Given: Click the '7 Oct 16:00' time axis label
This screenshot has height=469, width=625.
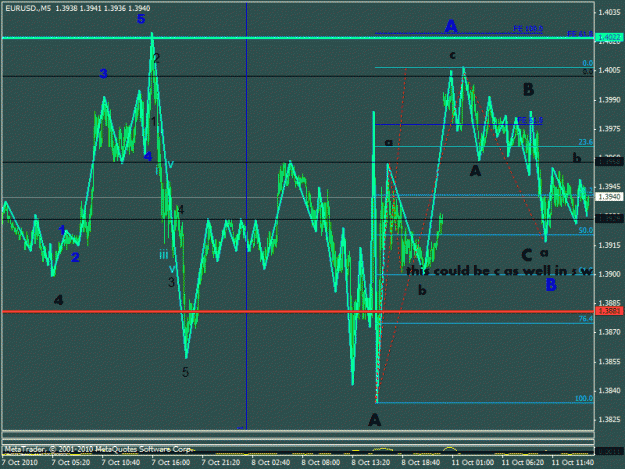Looking at the screenshot, I should pos(171,462).
